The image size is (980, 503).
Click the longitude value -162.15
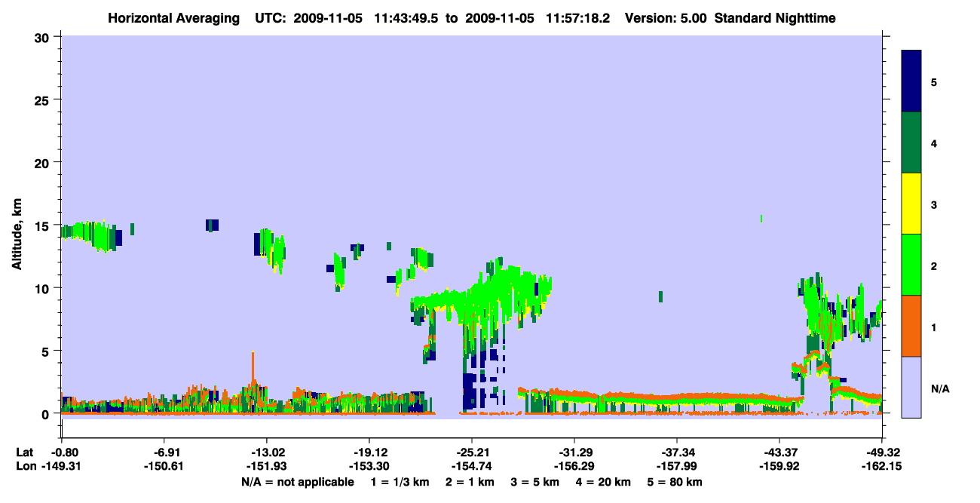pos(882,466)
